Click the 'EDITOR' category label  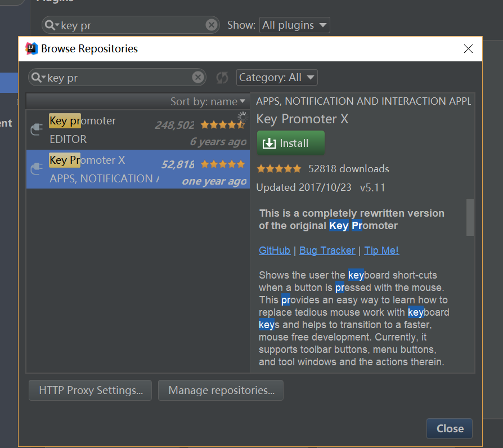tap(68, 139)
